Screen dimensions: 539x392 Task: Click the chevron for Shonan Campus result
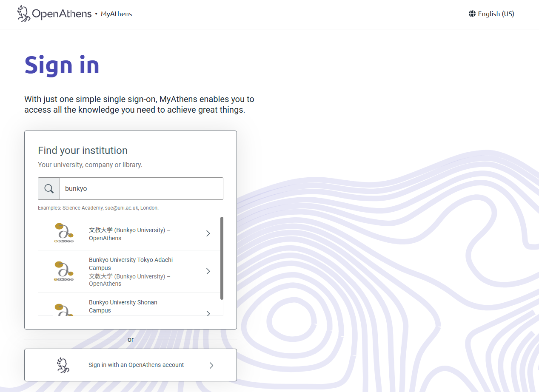click(208, 313)
